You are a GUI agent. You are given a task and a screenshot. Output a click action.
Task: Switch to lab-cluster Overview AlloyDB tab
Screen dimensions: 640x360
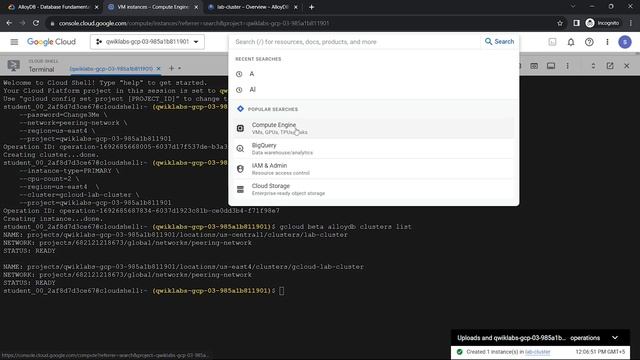[x=252, y=7]
